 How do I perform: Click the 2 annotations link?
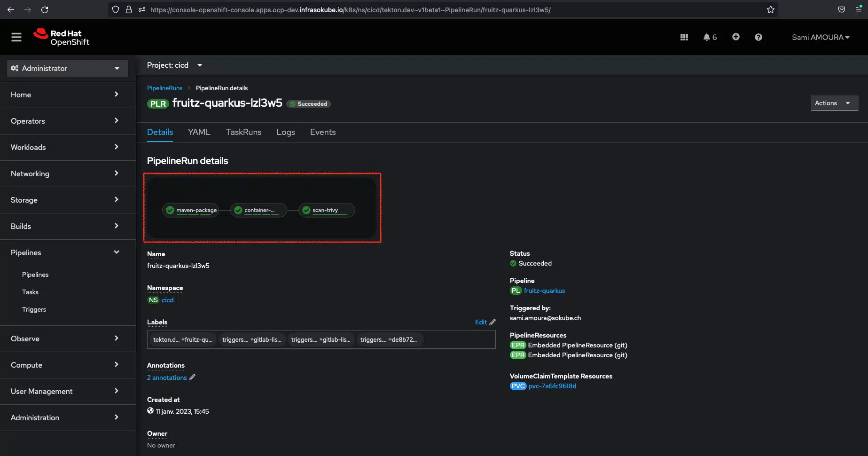(x=167, y=377)
